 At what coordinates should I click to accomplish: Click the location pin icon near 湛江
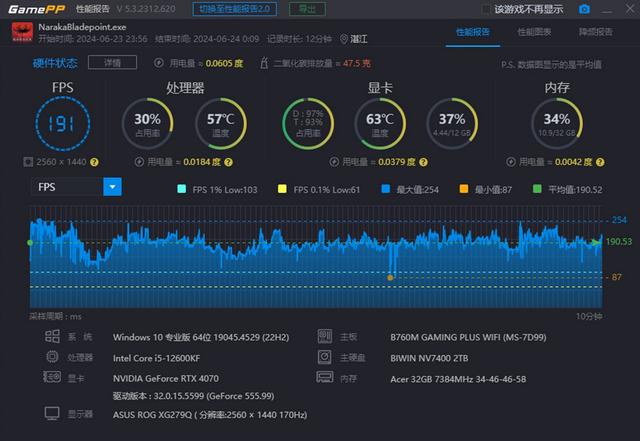[344, 39]
